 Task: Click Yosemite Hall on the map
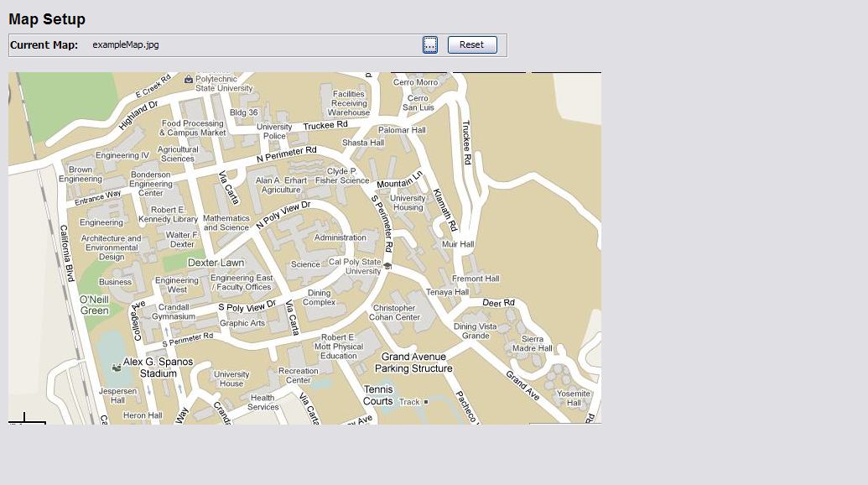click(574, 398)
